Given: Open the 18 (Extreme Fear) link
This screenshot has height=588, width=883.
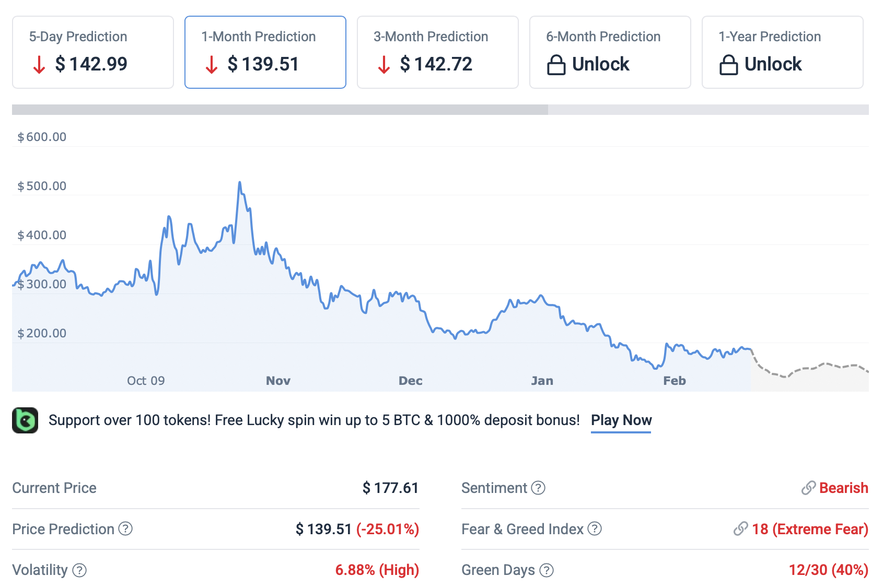Looking at the screenshot, I should coord(810,529).
